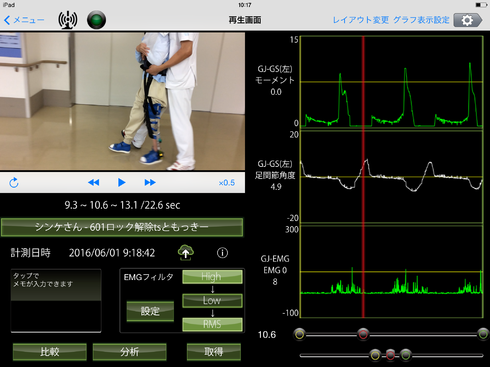
Task: Click the replay loop icon
Action: pyautogui.click(x=14, y=183)
